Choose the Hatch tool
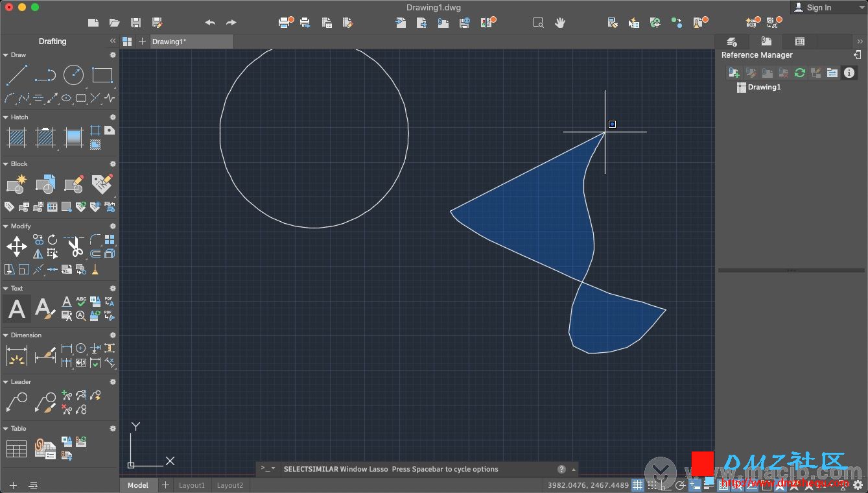 tap(16, 138)
